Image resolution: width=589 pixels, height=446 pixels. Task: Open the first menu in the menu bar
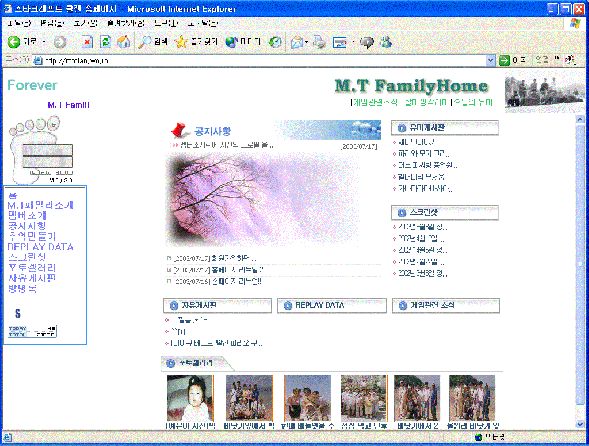[x=19, y=23]
